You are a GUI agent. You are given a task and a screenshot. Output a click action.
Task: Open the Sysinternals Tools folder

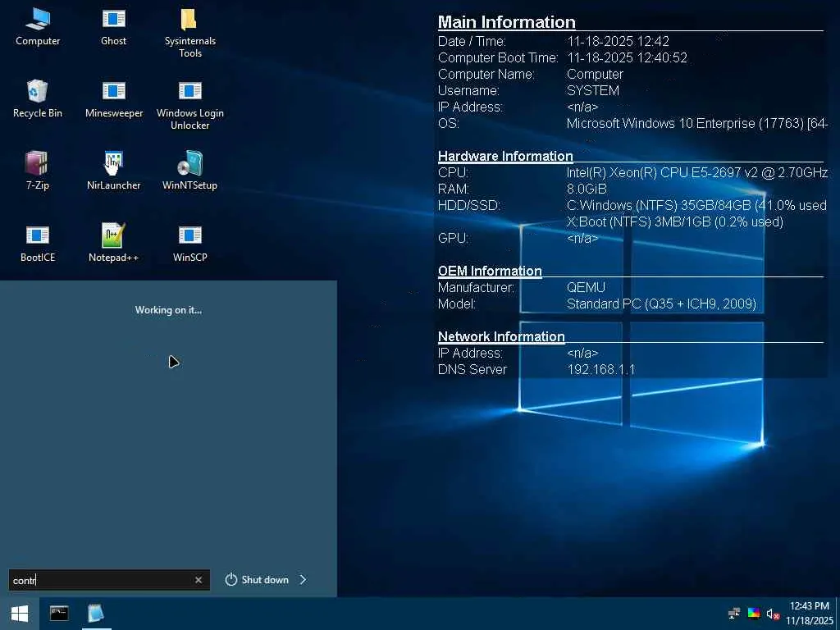pyautogui.click(x=189, y=33)
